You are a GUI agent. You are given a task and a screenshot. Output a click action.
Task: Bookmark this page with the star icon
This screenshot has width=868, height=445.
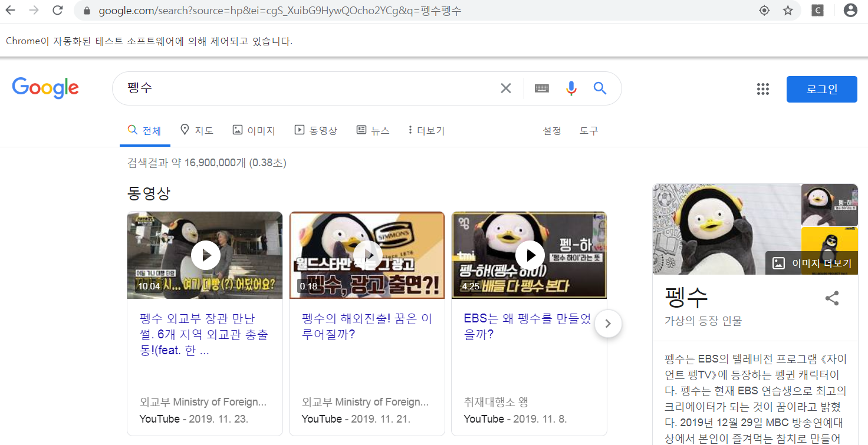pos(788,10)
